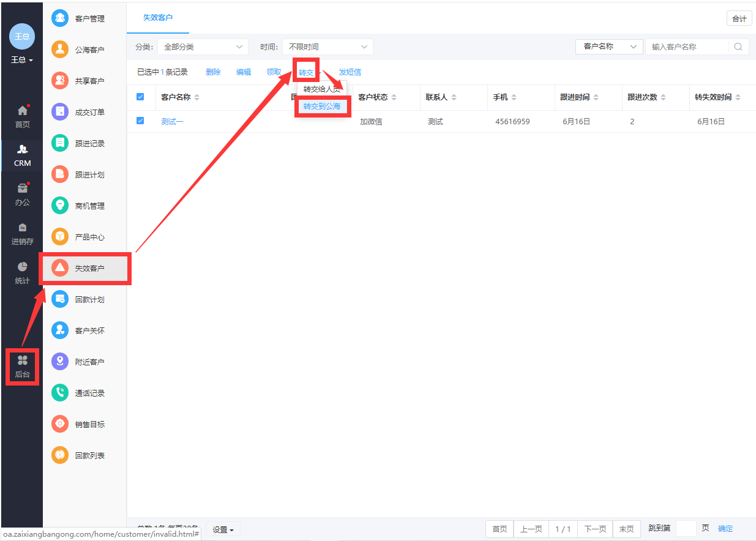The width and height of the screenshot is (756, 541).
Task: Focus the 输入客户名称 search field
Action: pos(687,47)
